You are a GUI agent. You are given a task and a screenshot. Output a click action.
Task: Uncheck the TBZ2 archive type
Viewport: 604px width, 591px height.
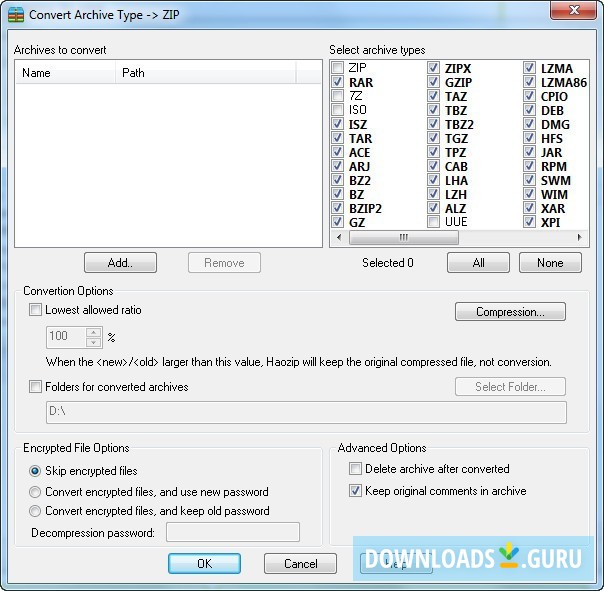click(x=433, y=124)
